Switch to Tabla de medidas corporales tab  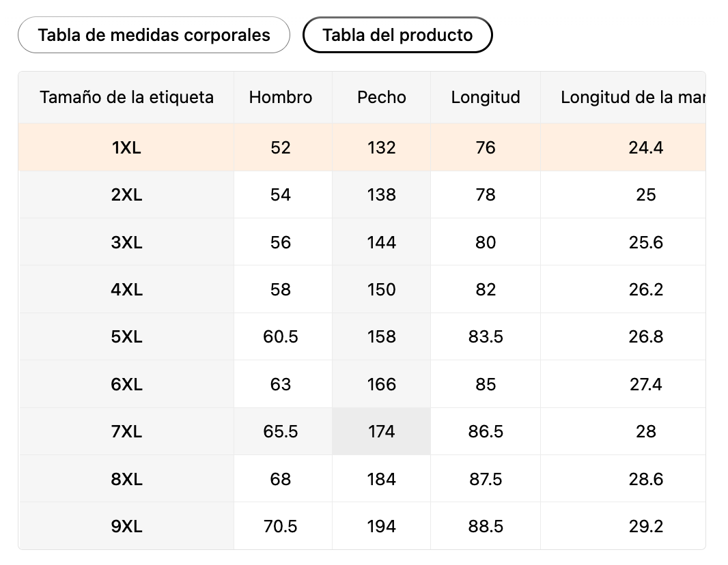point(154,35)
